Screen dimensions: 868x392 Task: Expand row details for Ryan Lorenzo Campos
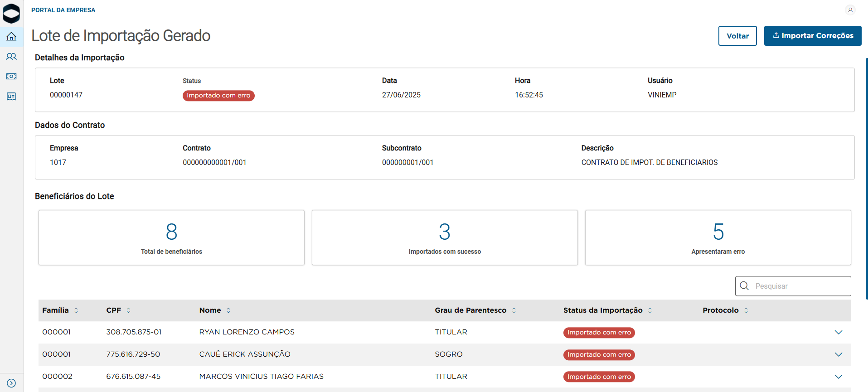click(838, 332)
